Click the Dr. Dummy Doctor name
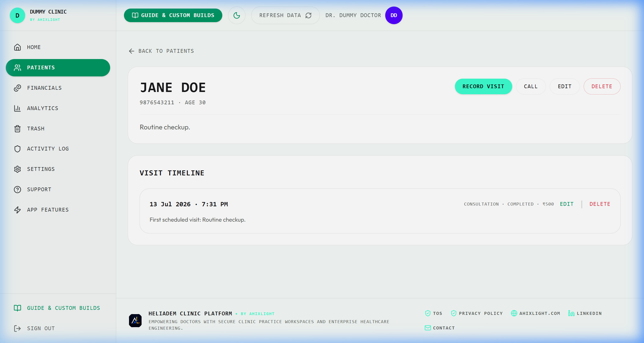Image resolution: width=644 pixels, height=343 pixels. tap(353, 15)
